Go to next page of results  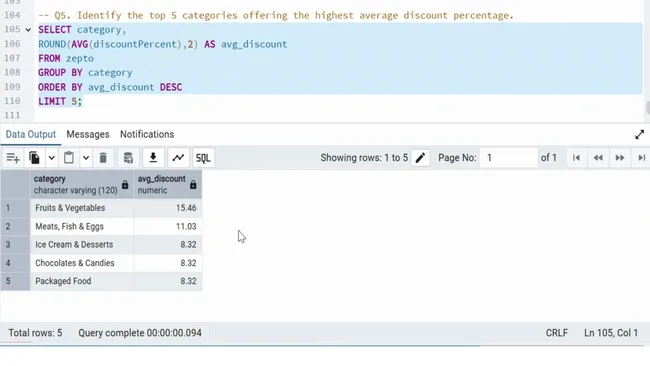[x=620, y=158]
